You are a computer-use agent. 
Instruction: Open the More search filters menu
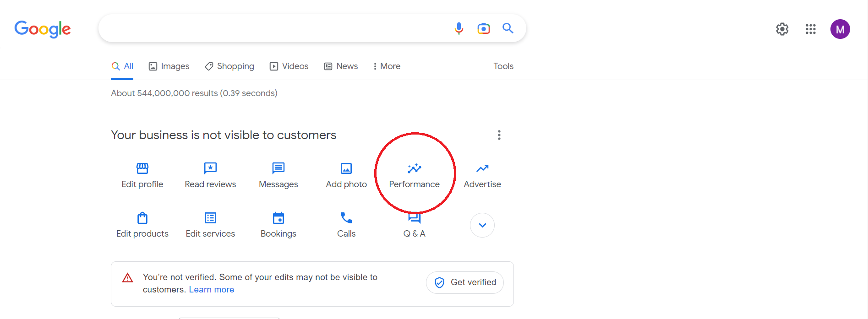pos(387,66)
